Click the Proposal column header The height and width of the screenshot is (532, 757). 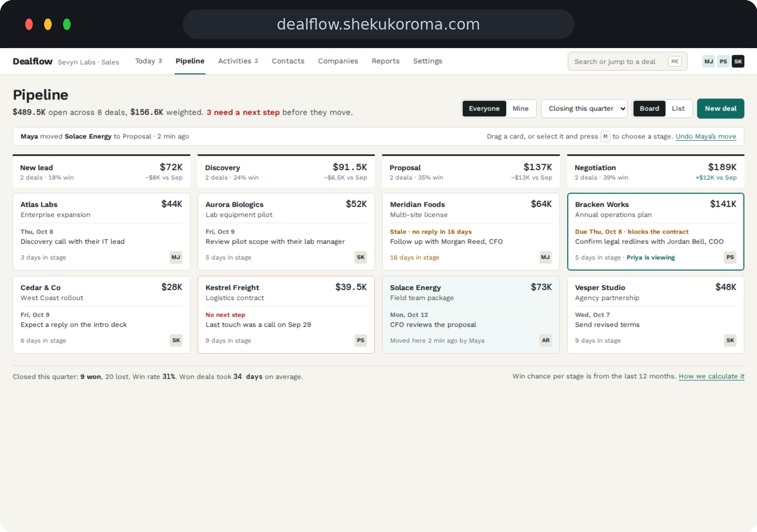point(471,171)
